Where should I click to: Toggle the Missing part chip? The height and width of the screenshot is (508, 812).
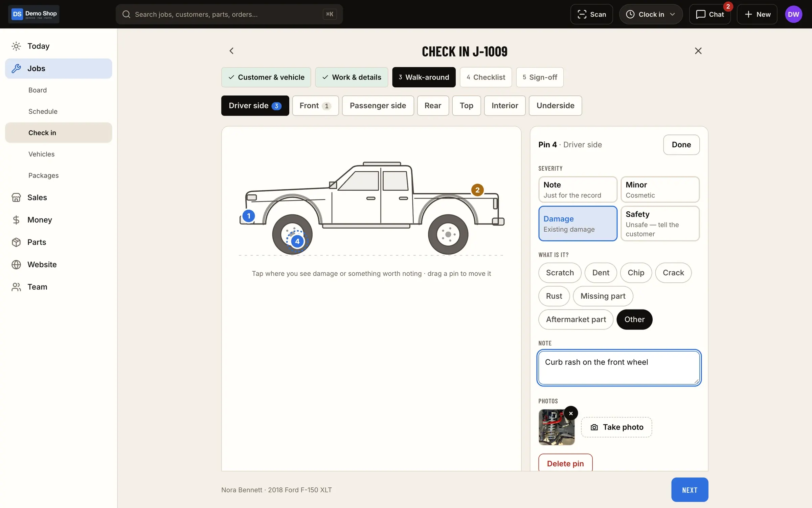coord(603,296)
